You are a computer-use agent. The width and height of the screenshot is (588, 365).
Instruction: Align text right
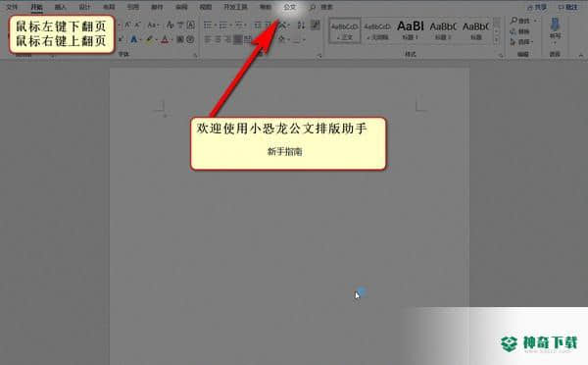(228, 39)
